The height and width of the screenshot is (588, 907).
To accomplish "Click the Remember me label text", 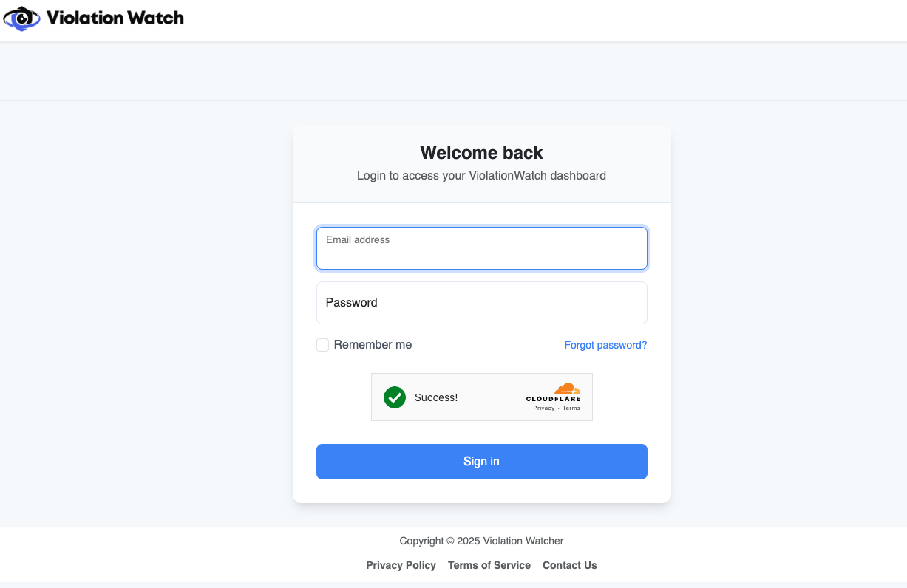I will pyautogui.click(x=373, y=345).
